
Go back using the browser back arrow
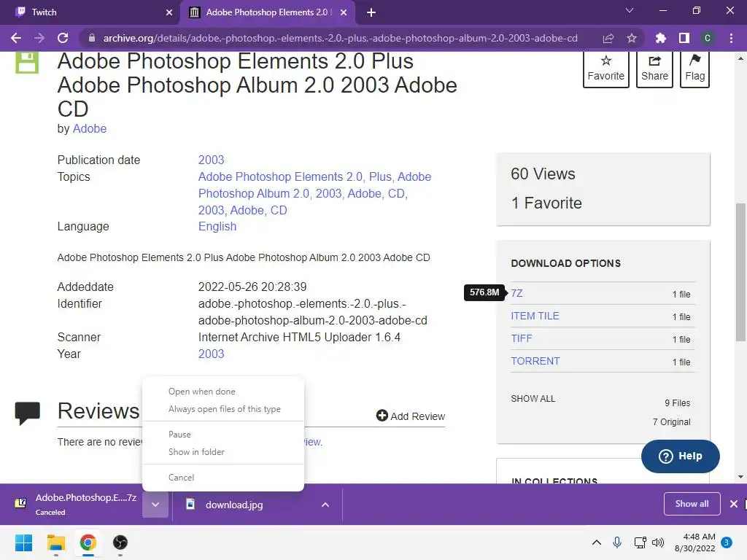[16, 38]
